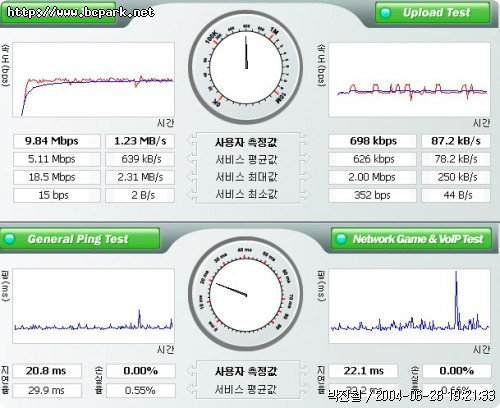Click the ping millisecond gauge dial
The height and width of the screenshot is (408, 500).
coord(246,294)
